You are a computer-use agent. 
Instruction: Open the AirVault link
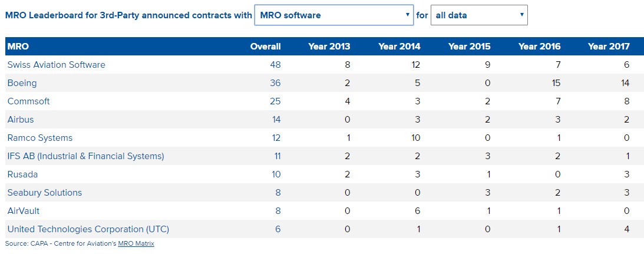pyautogui.click(x=24, y=211)
